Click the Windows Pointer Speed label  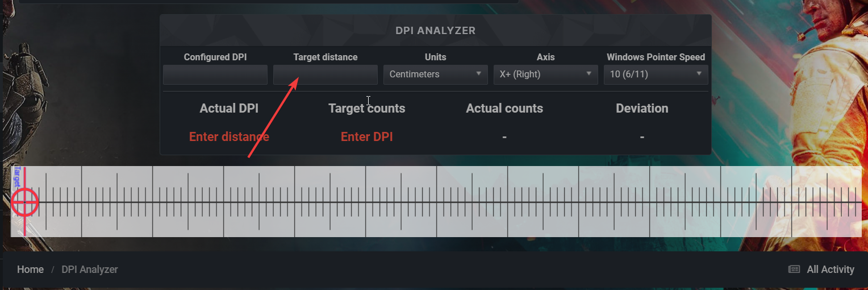tap(656, 57)
